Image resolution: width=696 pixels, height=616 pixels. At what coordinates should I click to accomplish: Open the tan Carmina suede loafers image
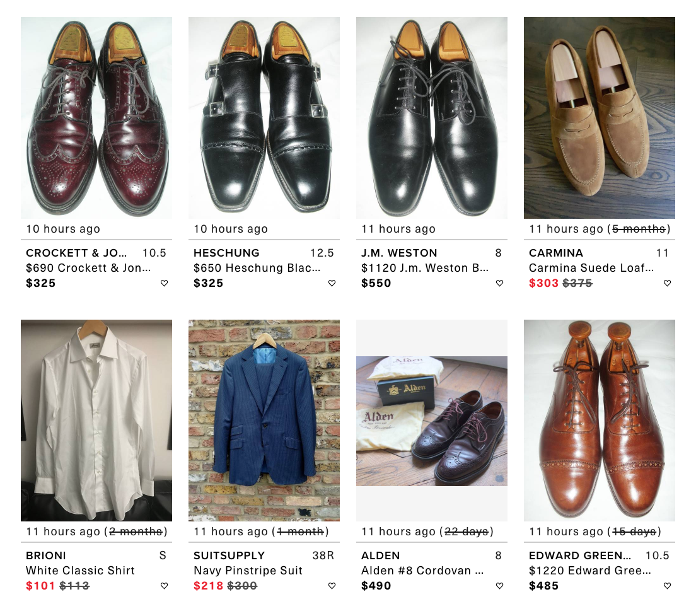(x=600, y=118)
